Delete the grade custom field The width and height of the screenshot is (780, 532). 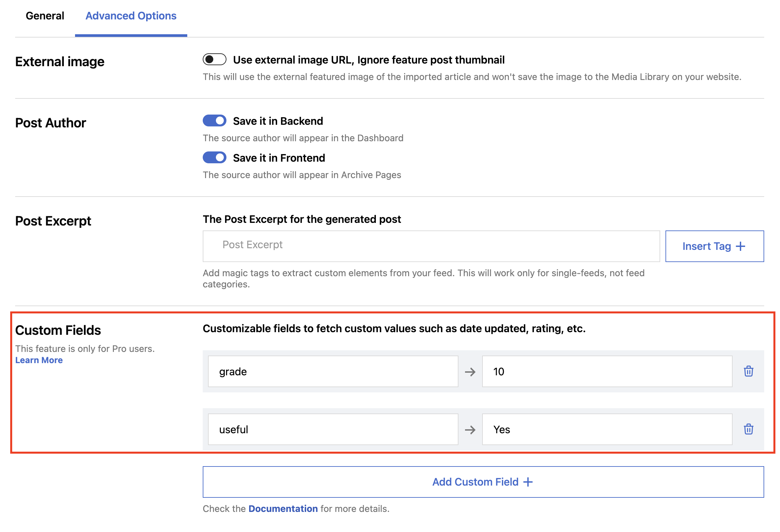tap(749, 372)
